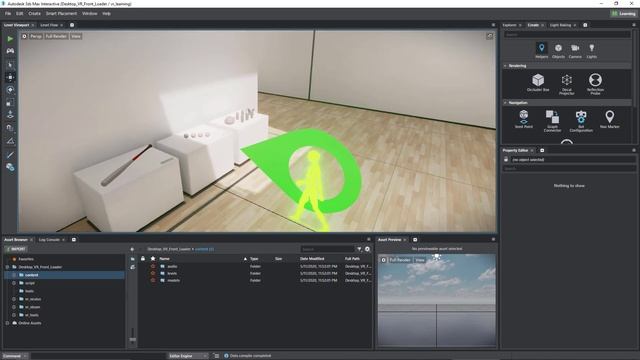Toggle the lock icon in Property Editor
The width and height of the screenshot is (640, 360).
pyautogui.click(x=506, y=160)
